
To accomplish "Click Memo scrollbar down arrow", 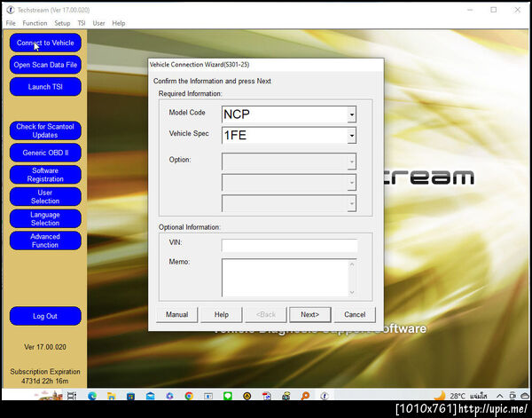I will click(x=352, y=292).
